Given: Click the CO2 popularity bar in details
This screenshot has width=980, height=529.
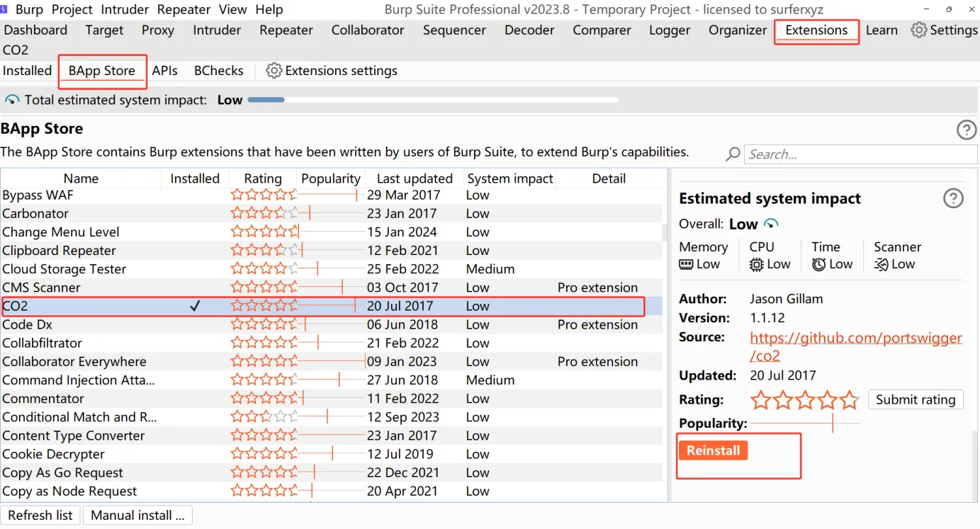Looking at the screenshot, I should [x=805, y=423].
